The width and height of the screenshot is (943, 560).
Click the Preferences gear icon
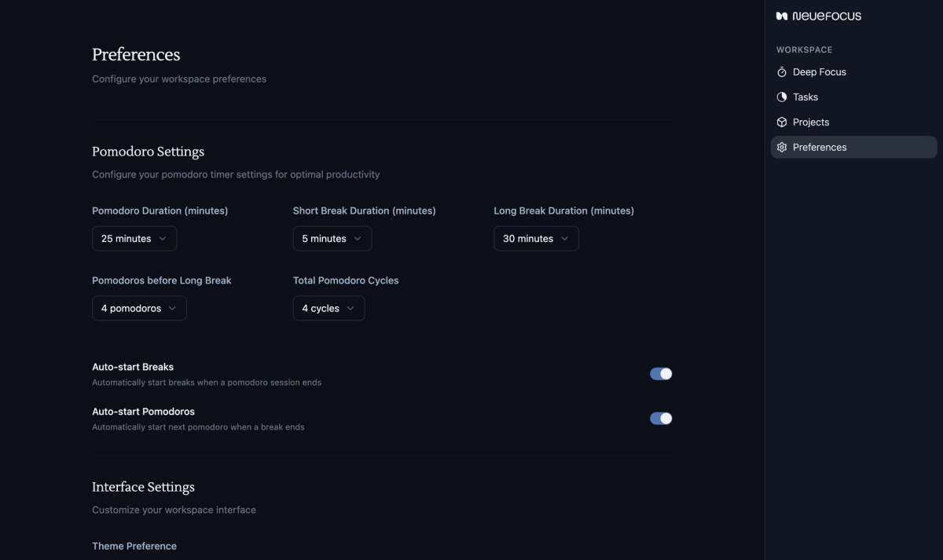point(782,148)
